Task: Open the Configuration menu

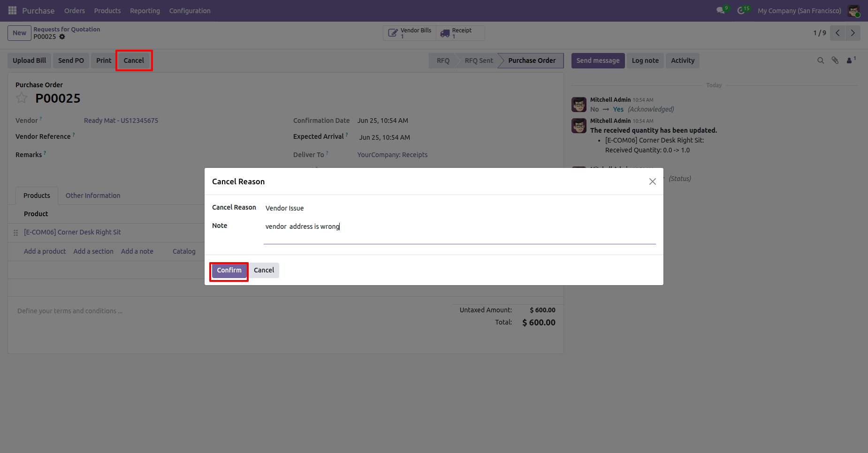Action: click(x=190, y=10)
